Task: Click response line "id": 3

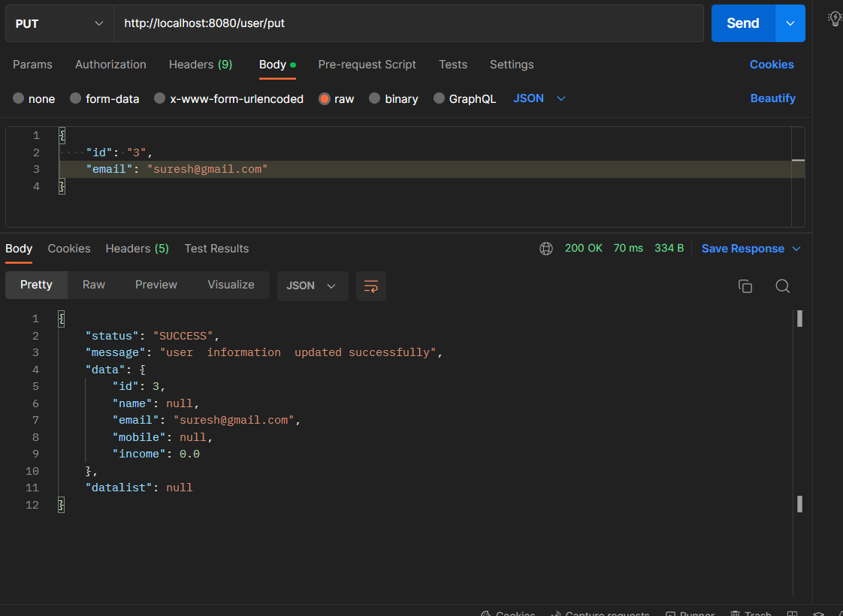Action: [139, 386]
